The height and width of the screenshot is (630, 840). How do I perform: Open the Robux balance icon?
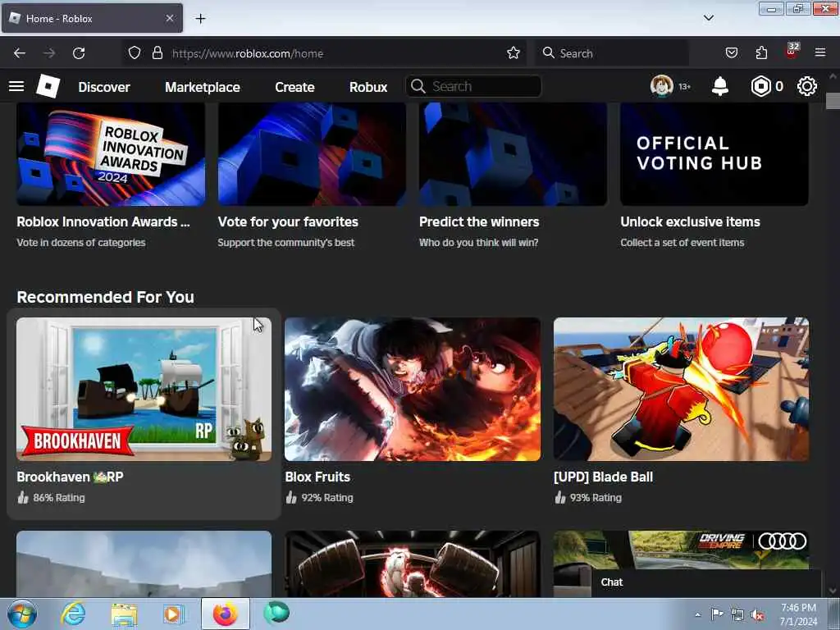[x=760, y=86]
